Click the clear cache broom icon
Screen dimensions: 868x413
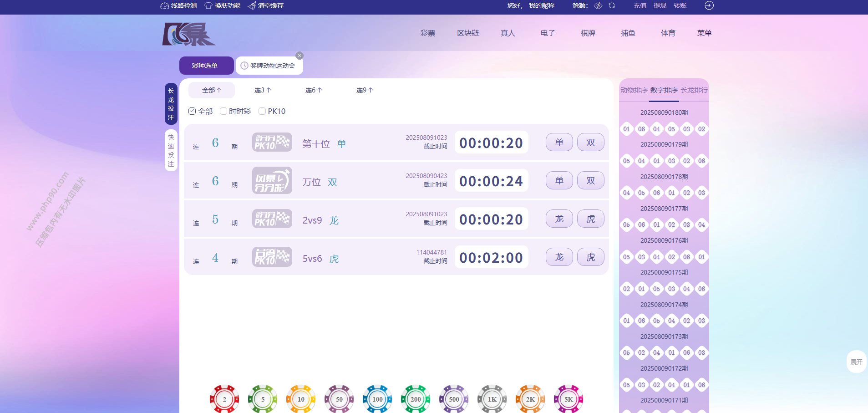(252, 6)
